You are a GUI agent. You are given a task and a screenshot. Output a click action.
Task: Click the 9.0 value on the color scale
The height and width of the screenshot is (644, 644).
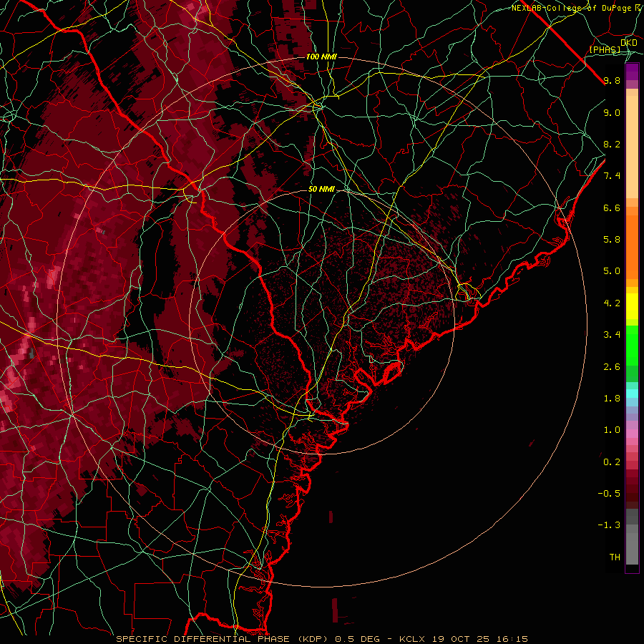click(612, 112)
